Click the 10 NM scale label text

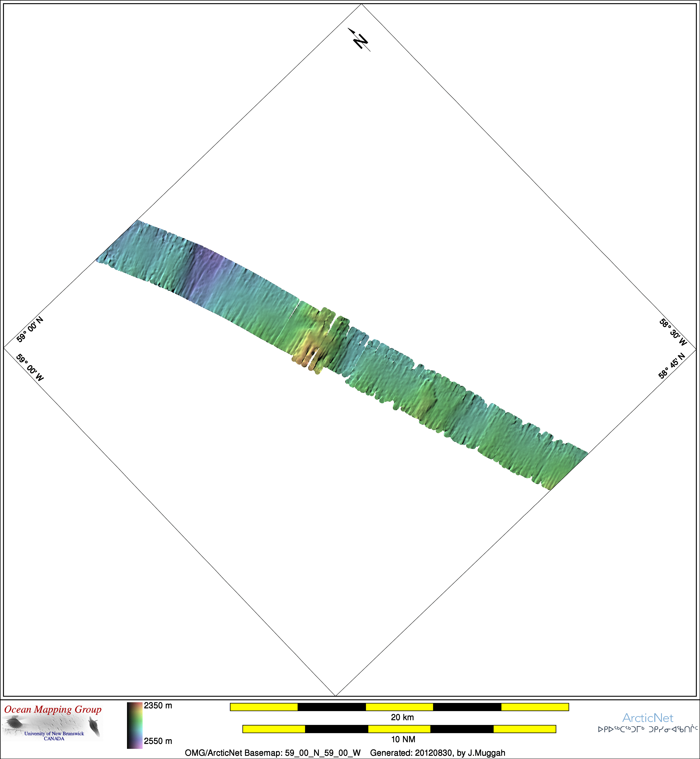point(403,739)
